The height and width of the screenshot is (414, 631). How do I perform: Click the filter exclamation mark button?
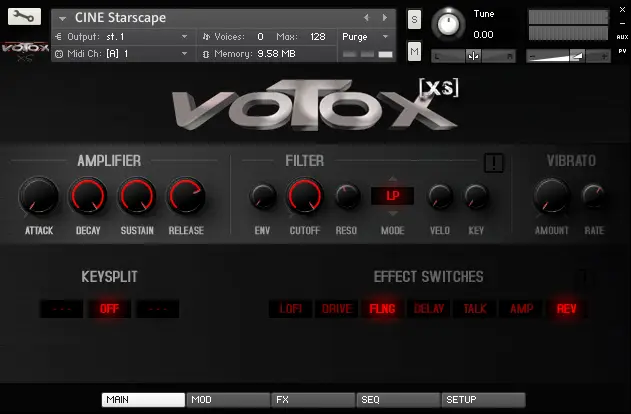point(494,163)
